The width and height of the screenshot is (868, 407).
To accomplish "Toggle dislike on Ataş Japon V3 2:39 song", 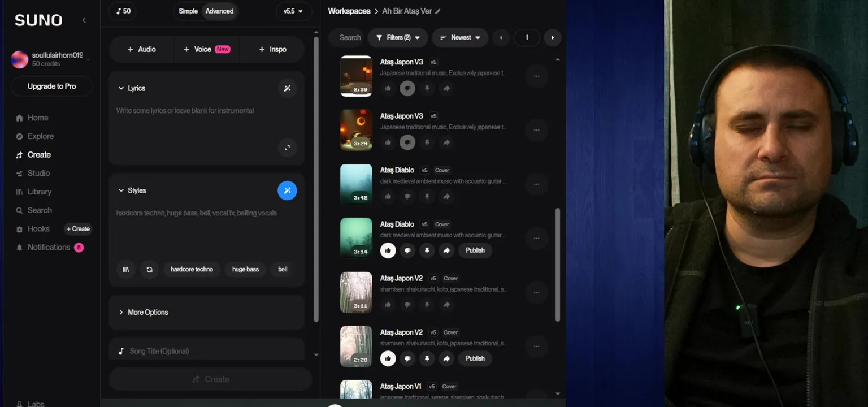I will click(x=407, y=88).
